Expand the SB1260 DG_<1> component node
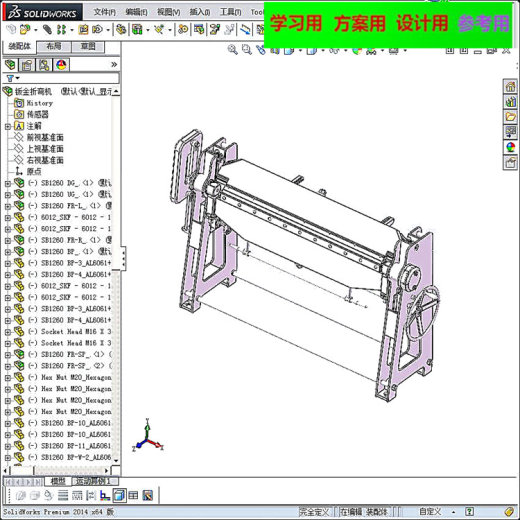The image size is (520, 520). (x=7, y=183)
